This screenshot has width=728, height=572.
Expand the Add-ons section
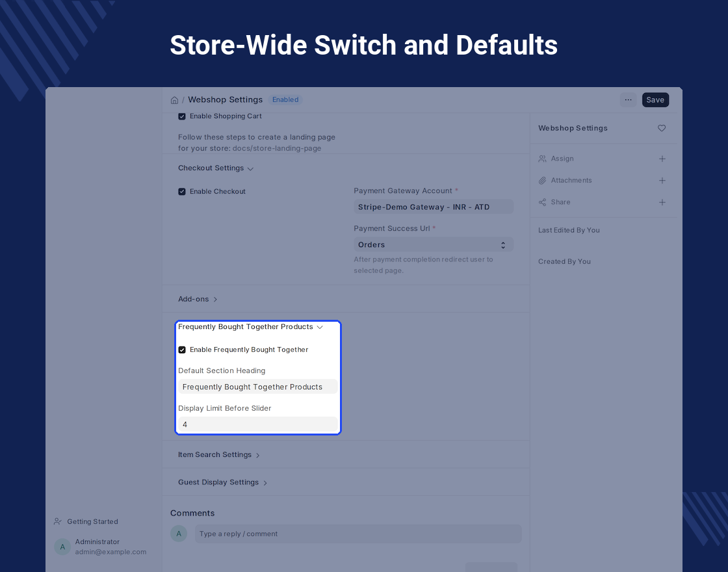tap(198, 299)
